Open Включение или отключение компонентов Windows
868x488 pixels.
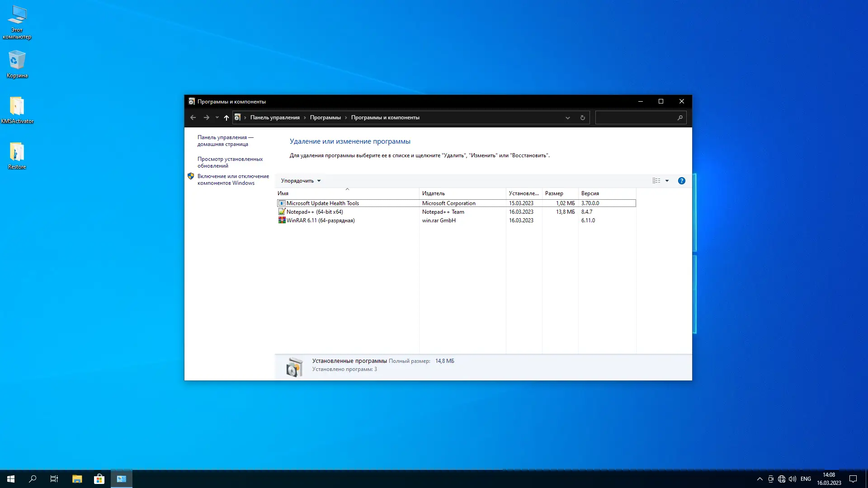tap(233, 179)
